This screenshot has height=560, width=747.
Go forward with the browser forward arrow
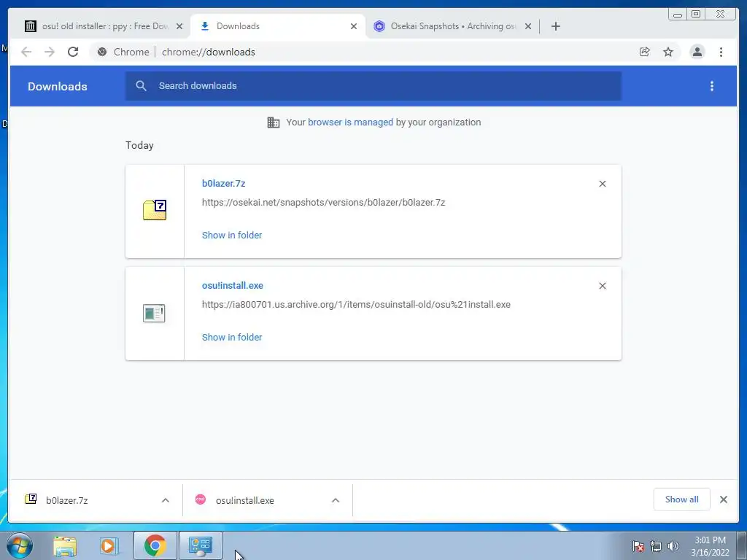[x=50, y=52]
